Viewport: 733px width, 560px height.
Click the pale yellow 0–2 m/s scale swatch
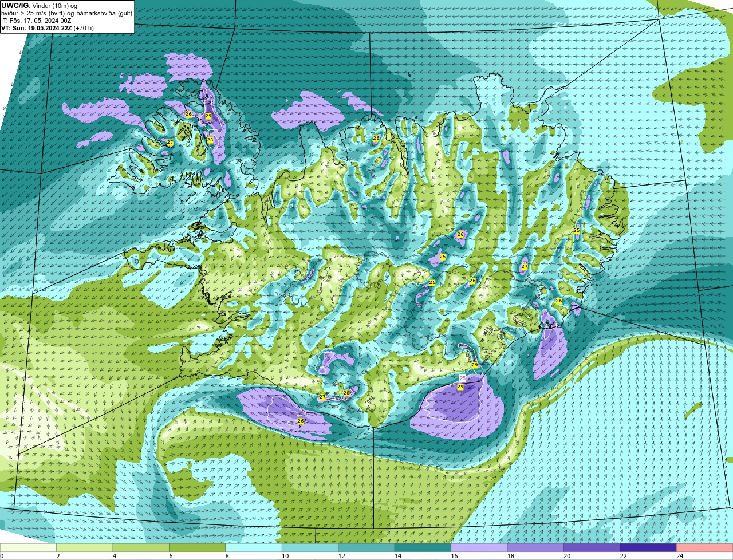click(28, 548)
